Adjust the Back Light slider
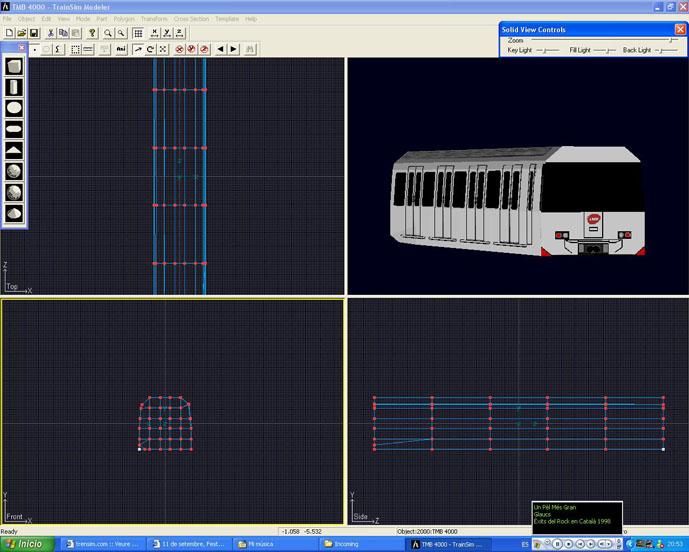Screen dimensions: 689x552 663,50
